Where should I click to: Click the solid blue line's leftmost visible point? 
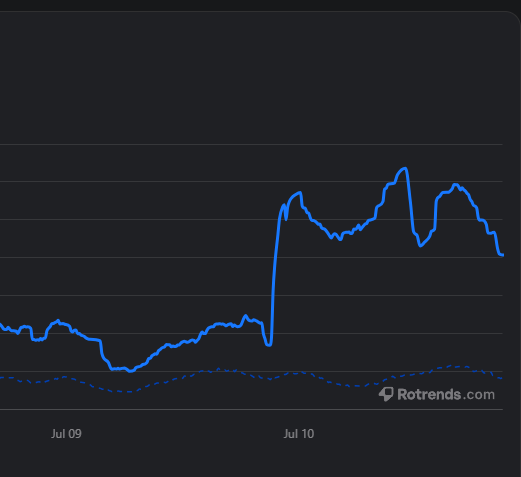(x=1, y=325)
